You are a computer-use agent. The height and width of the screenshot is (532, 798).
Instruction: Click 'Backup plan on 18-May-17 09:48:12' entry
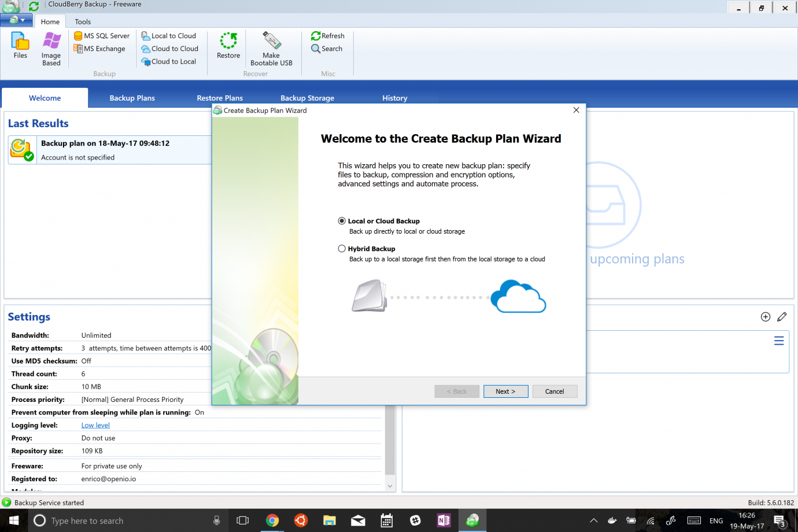[x=105, y=143]
